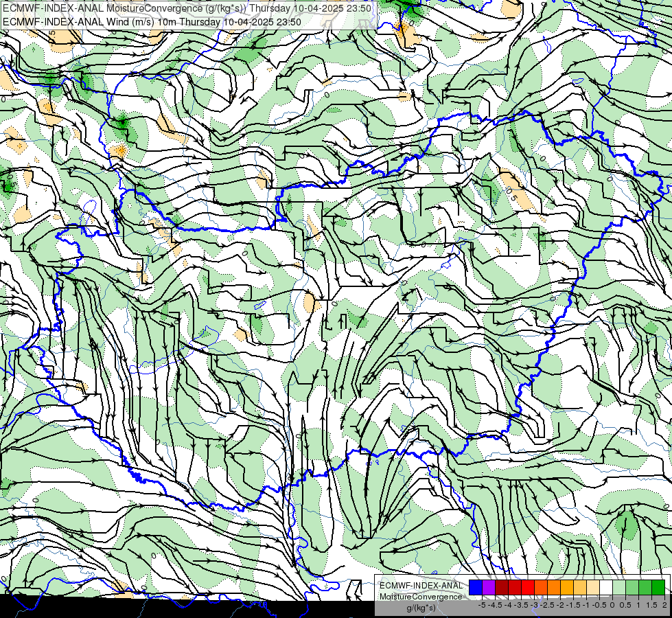
Task: Select the green swatch between 1 and 1.5
Action: (645, 588)
